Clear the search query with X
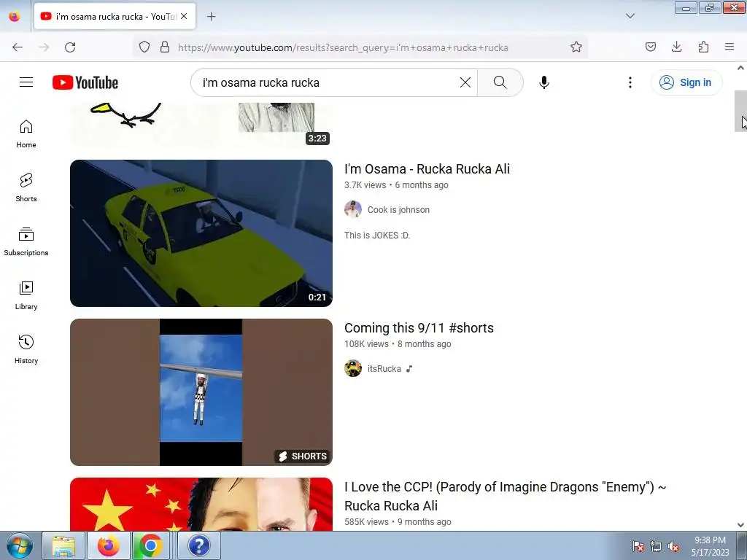 click(x=465, y=82)
